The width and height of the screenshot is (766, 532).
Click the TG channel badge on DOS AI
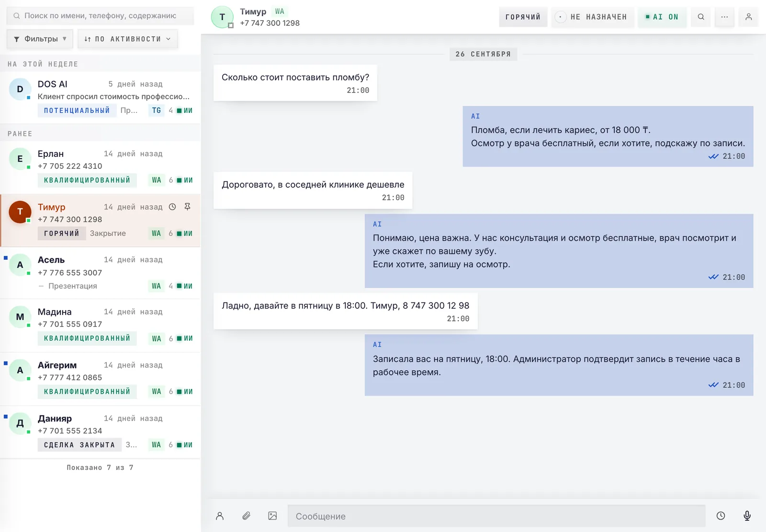coord(157,111)
